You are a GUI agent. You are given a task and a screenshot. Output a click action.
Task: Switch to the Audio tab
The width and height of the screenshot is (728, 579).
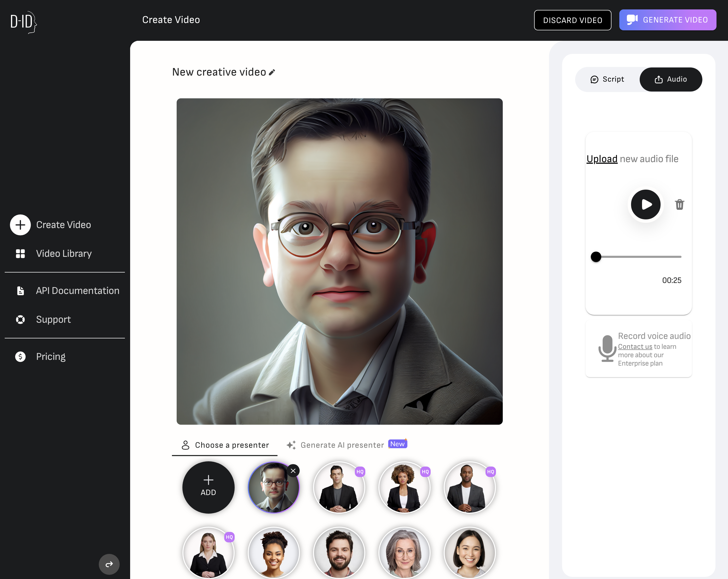pos(671,80)
